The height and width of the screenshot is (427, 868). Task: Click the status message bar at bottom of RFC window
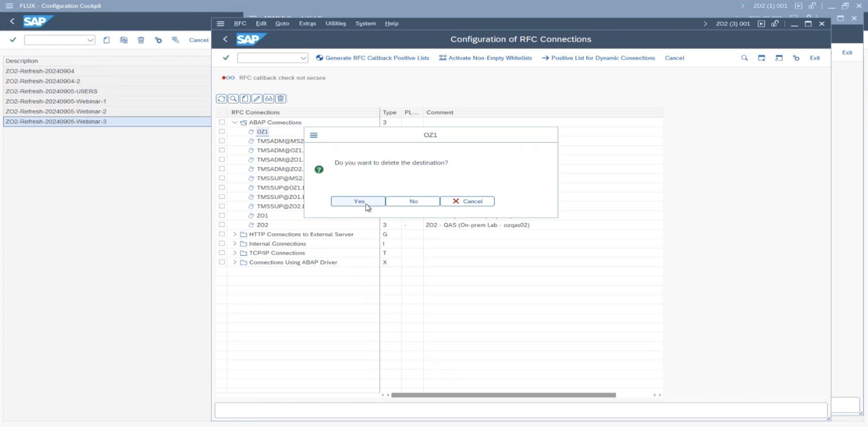[521, 410]
